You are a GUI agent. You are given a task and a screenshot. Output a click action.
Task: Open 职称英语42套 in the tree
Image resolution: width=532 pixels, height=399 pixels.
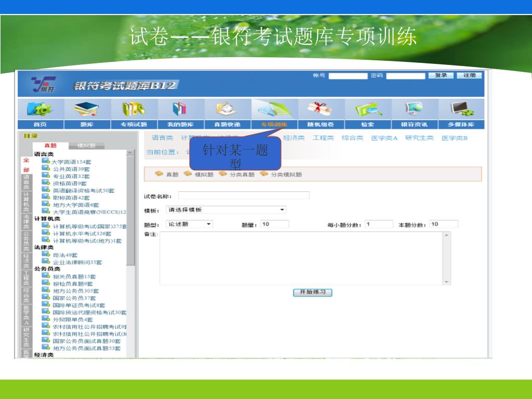71,198
